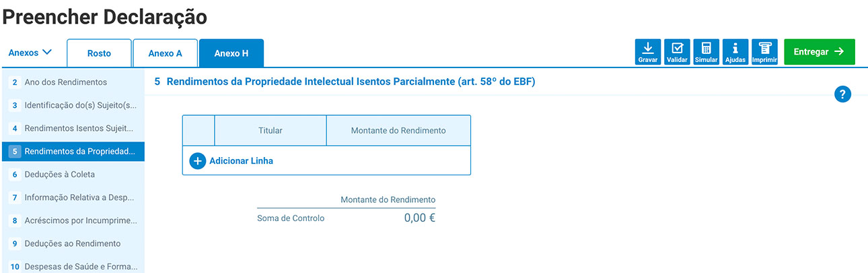Switch to the Rosto tab
Image resolution: width=868 pixels, height=273 pixels.
click(99, 53)
